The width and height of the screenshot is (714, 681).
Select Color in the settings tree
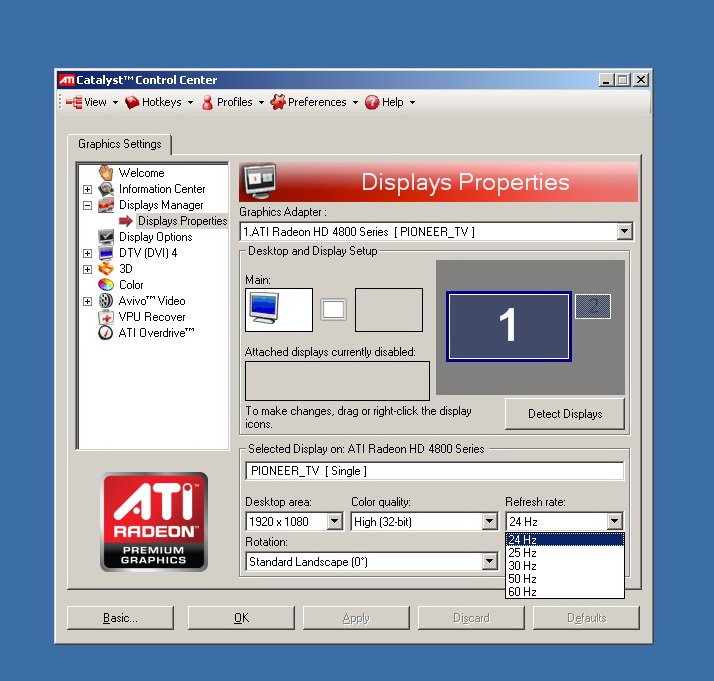[x=131, y=285]
